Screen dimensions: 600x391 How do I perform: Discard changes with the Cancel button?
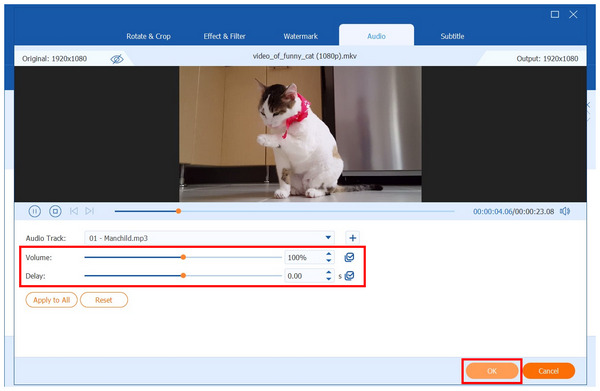click(x=548, y=371)
